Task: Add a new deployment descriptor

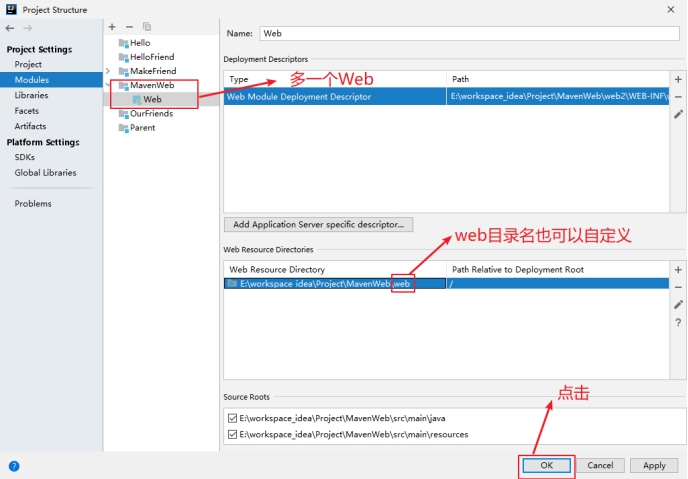Action: point(678,79)
